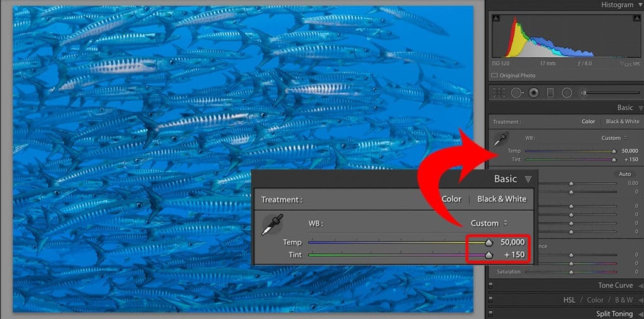Click the Saturation slider handle

pyautogui.click(x=571, y=272)
